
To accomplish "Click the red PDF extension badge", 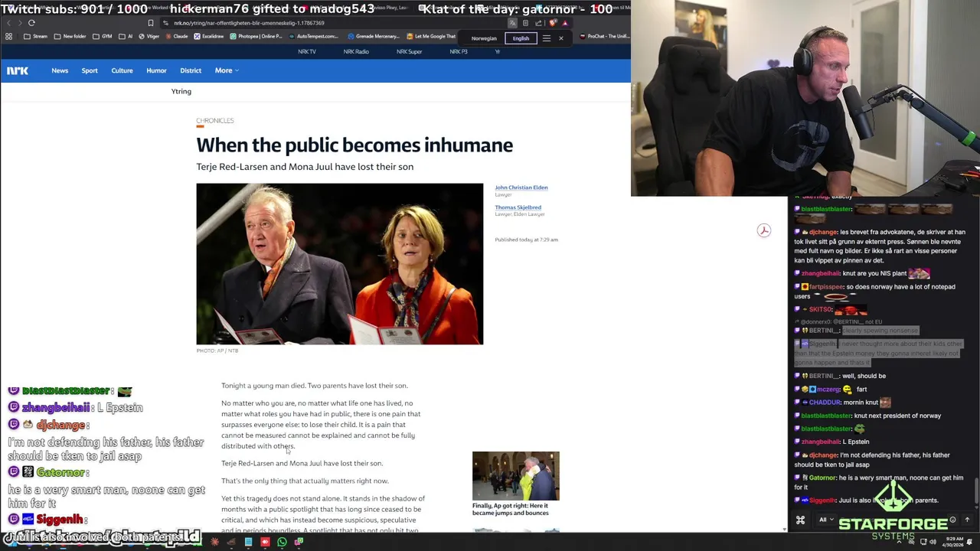I will [763, 230].
